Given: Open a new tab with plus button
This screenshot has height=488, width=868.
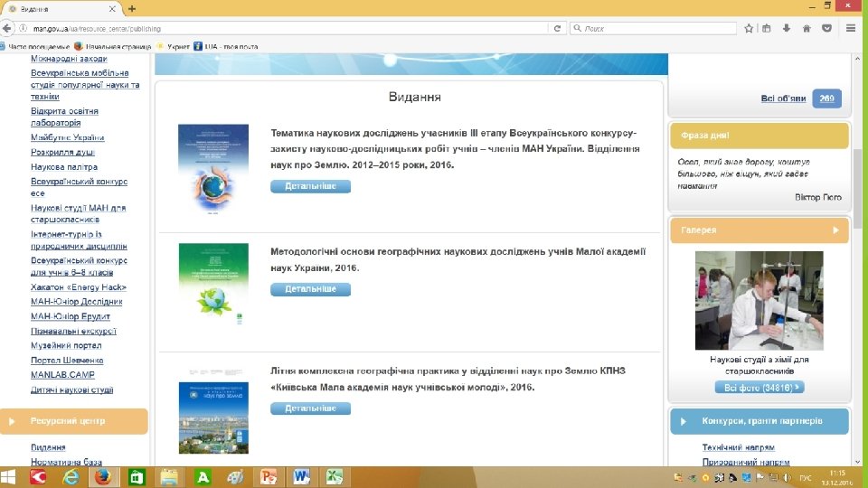Looking at the screenshot, I should (132, 8).
